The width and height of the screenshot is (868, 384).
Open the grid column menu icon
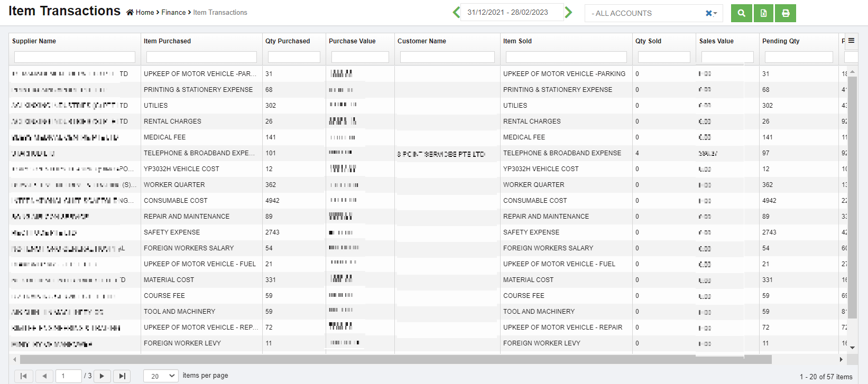(x=851, y=41)
